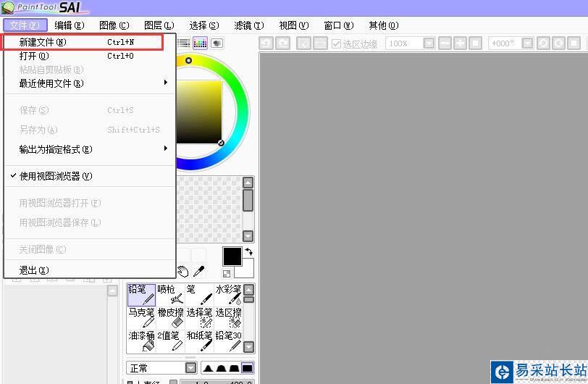This screenshot has width=588, height=384.
Task: Select the 油漆桶 paint bucket tool
Action: (x=141, y=341)
